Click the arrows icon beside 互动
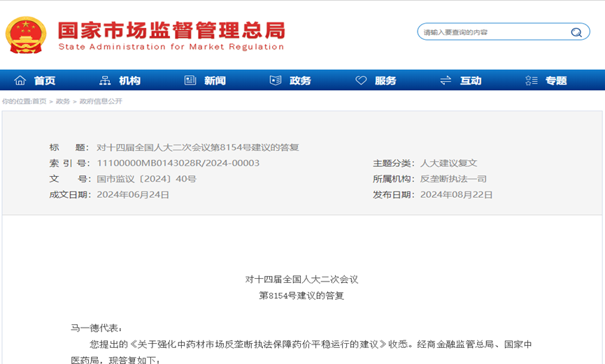 446,80
